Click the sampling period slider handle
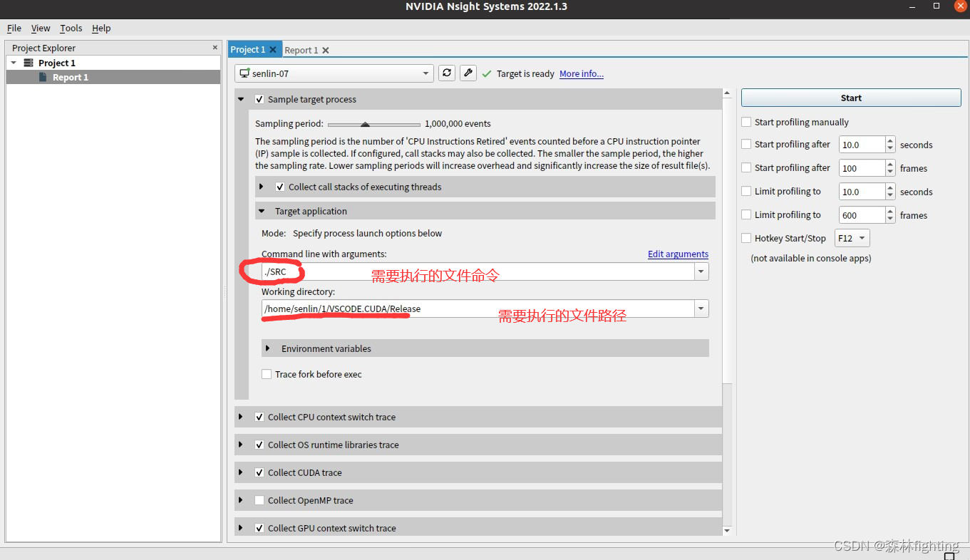Viewport: 970px width, 560px height. click(x=365, y=124)
